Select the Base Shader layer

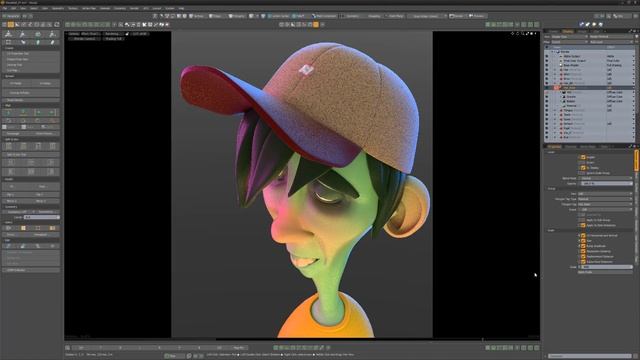click(571, 65)
